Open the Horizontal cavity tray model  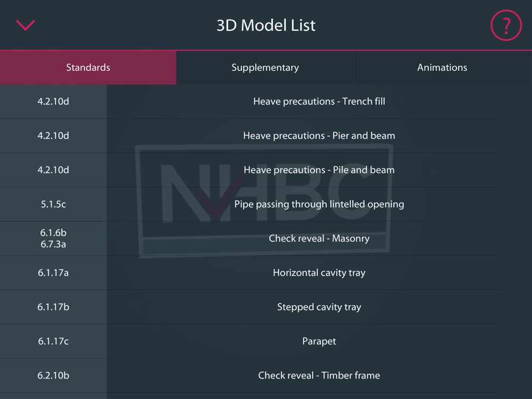click(x=319, y=272)
